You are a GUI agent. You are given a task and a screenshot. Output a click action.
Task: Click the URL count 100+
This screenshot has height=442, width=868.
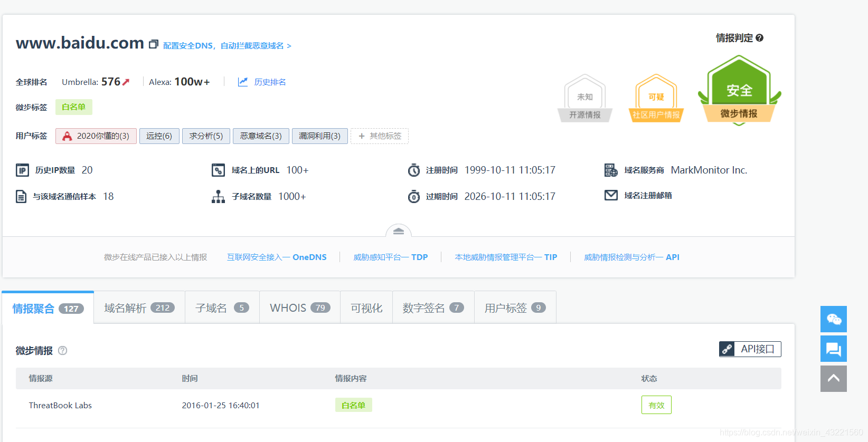click(297, 170)
